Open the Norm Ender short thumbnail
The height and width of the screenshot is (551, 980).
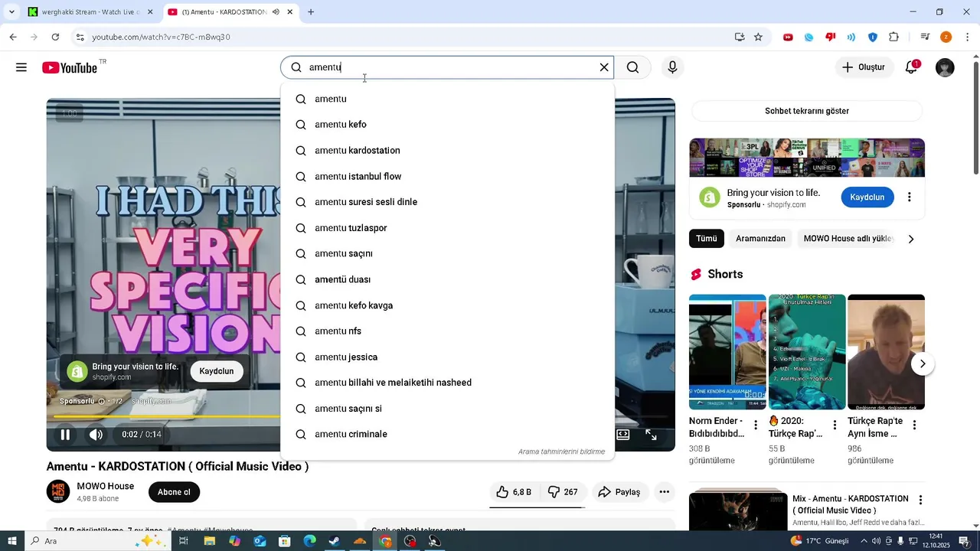[x=727, y=352]
